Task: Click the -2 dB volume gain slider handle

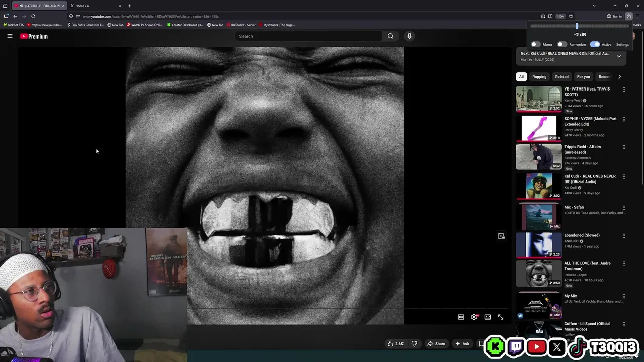Action: (577, 26)
